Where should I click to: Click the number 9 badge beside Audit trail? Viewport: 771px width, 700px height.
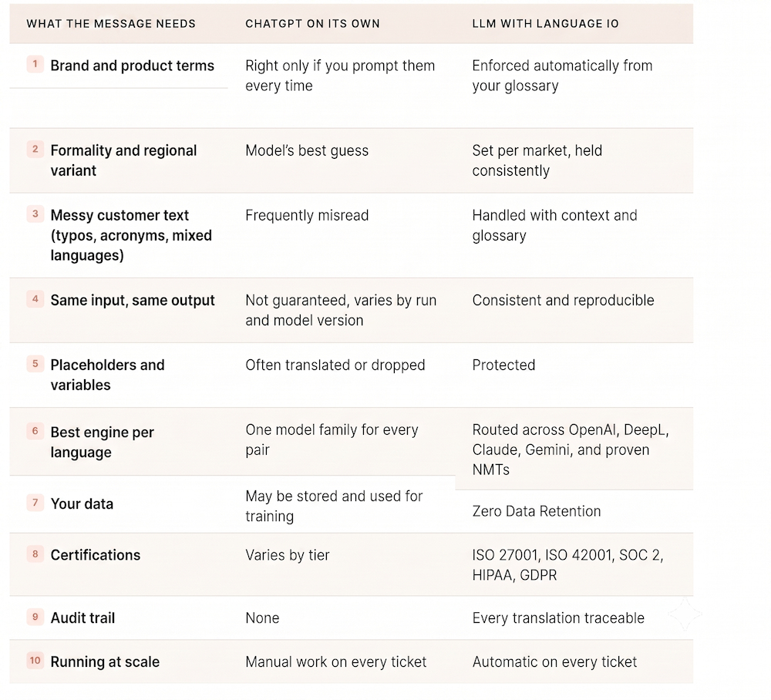pyautogui.click(x=35, y=617)
